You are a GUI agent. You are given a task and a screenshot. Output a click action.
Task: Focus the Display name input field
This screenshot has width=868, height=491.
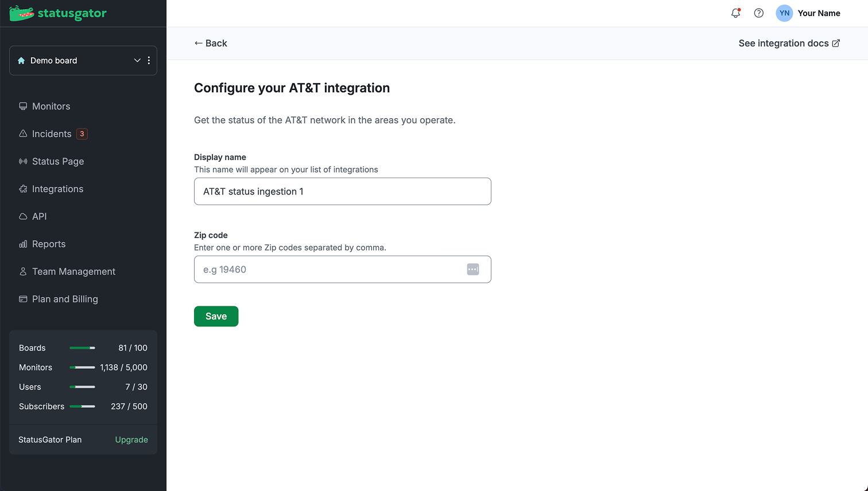(343, 191)
